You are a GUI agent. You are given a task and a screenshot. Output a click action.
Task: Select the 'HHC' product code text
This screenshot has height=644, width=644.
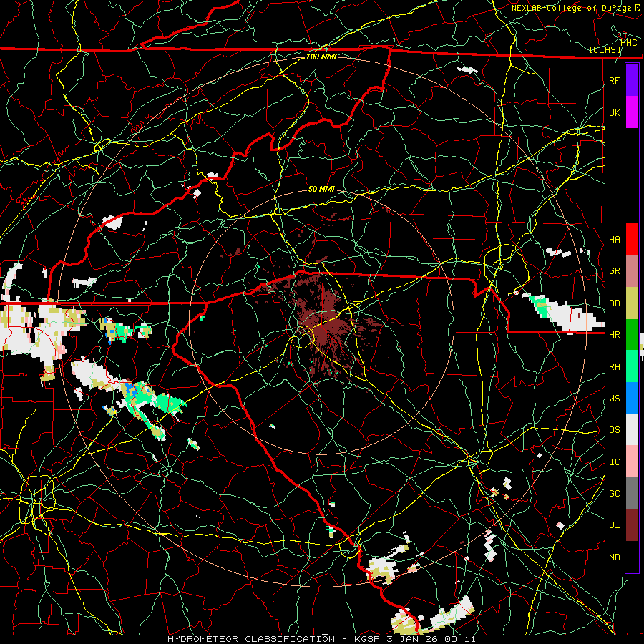[x=629, y=42]
